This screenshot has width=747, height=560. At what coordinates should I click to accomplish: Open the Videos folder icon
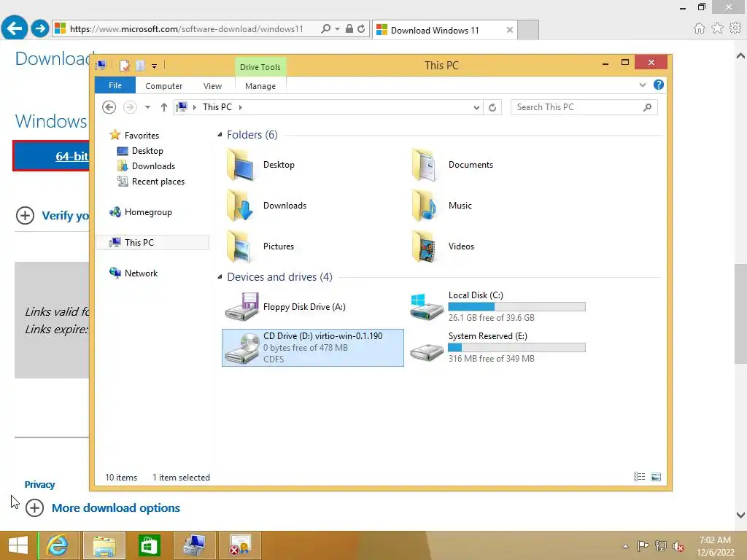point(425,246)
